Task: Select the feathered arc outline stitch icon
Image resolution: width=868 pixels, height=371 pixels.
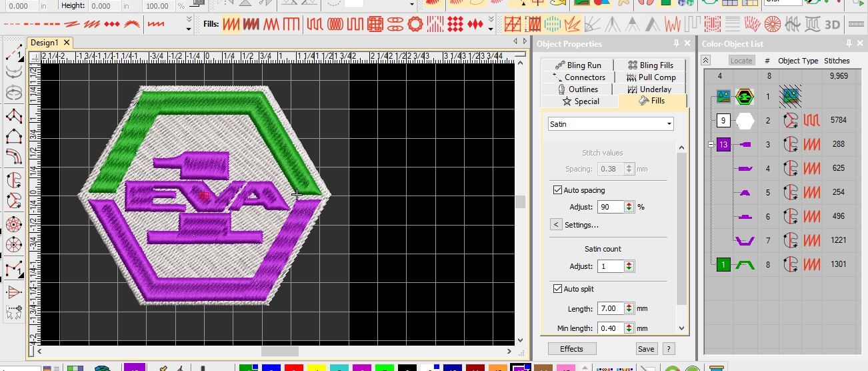Action: coord(132,25)
